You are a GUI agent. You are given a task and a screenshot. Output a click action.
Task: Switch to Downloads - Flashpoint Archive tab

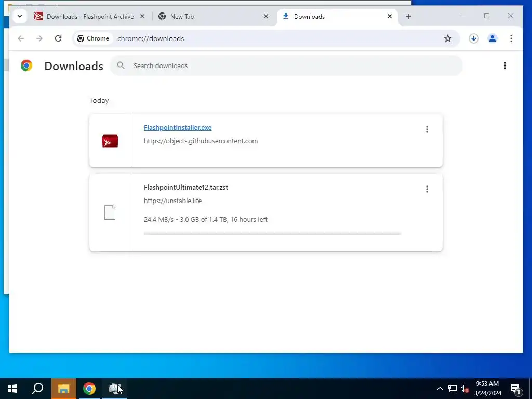90,16
